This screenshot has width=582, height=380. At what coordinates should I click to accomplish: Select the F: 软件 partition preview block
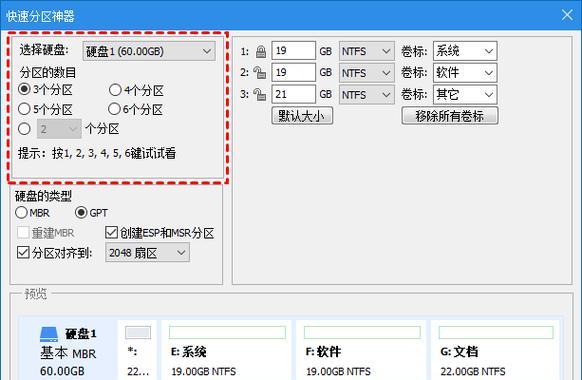(x=362, y=350)
